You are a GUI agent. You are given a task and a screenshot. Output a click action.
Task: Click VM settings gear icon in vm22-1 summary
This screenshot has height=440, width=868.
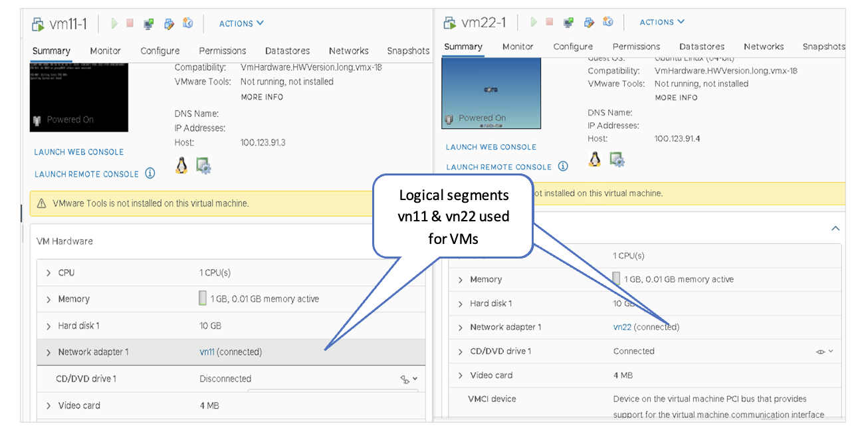pyautogui.click(x=617, y=160)
